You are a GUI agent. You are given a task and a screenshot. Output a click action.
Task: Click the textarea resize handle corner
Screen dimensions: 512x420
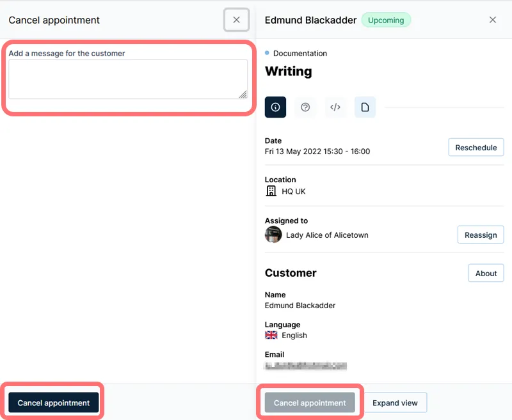pos(243,95)
